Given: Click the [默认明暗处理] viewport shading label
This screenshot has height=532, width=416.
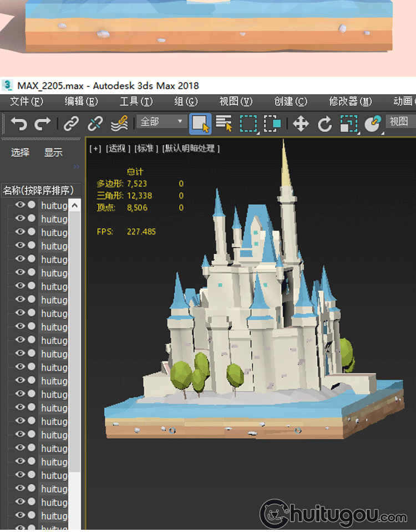Looking at the screenshot, I should (x=191, y=149).
